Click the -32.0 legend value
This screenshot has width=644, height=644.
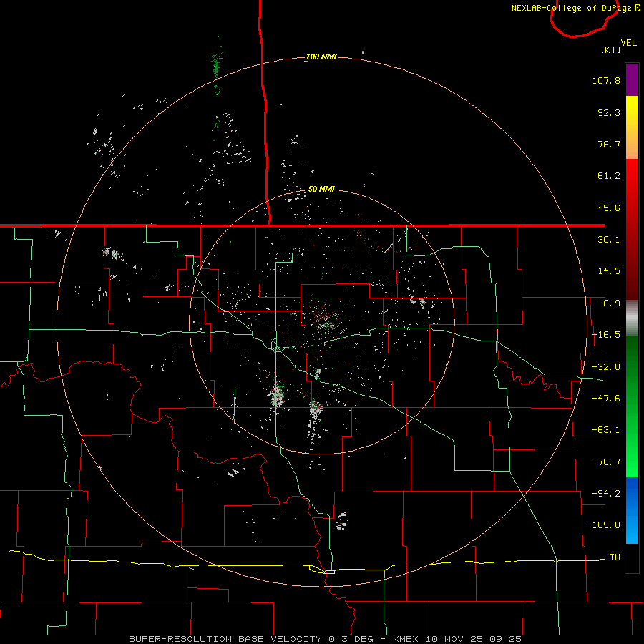point(606,367)
